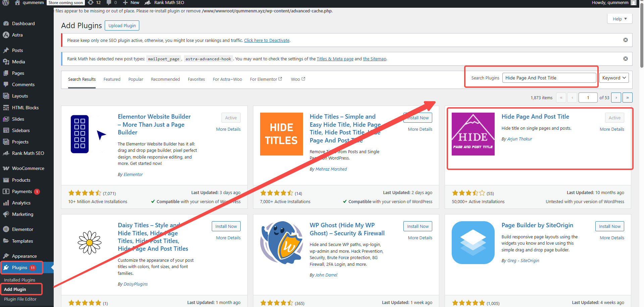Open the Featured plugins tab
The height and width of the screenshot is (307, 644).
[x=112, y=79]
